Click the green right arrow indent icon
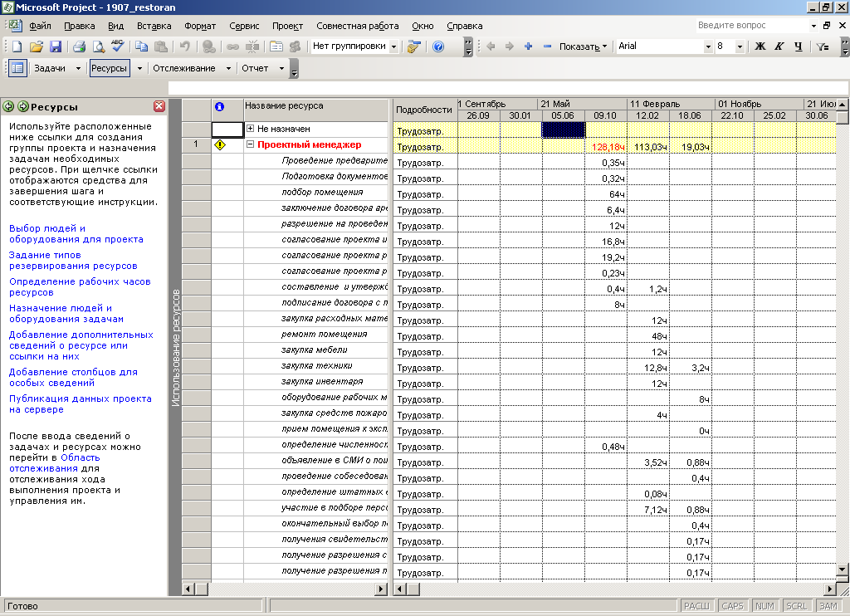 tap(509, 46)
